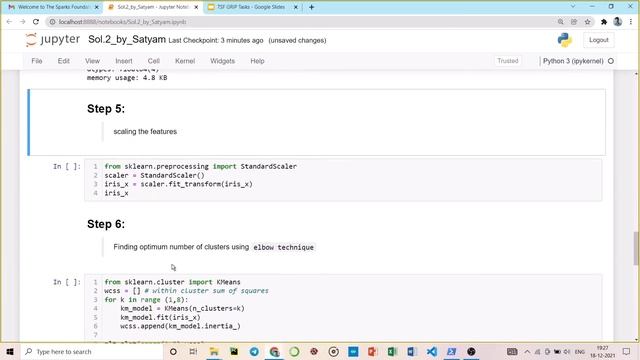Screen dimensions: 640x360
Task: Open Google Chrome from the taskbar
Action: point(274,351)
